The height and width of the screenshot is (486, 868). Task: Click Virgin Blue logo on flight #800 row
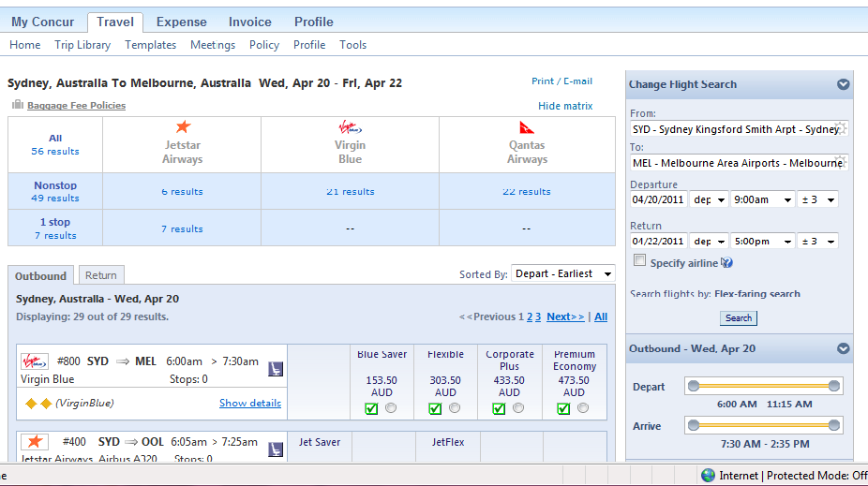tap(35, 361)
